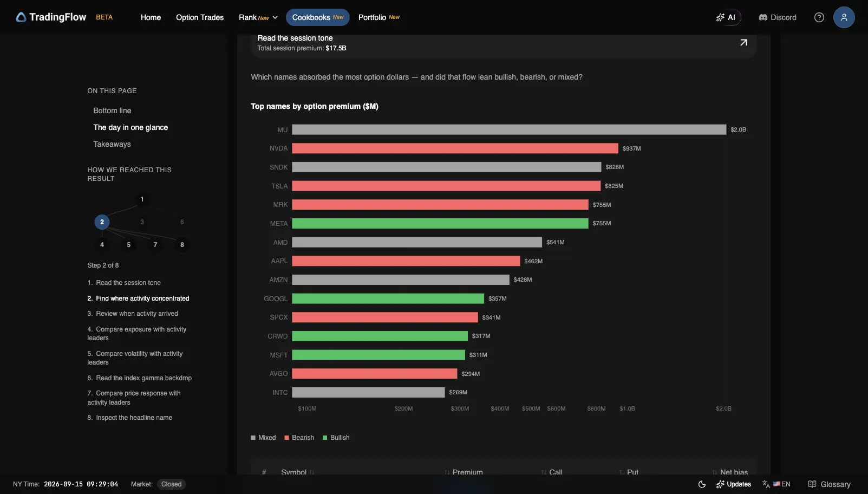Sort table by Put column
868x494 pixels.
pyautogui.click(x=629, y=472)
